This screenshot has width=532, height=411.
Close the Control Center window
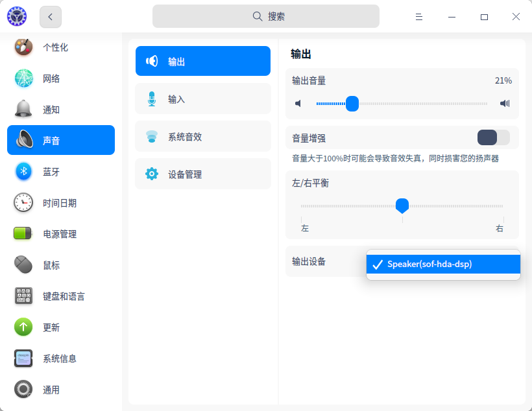click(x=516, y=17)
